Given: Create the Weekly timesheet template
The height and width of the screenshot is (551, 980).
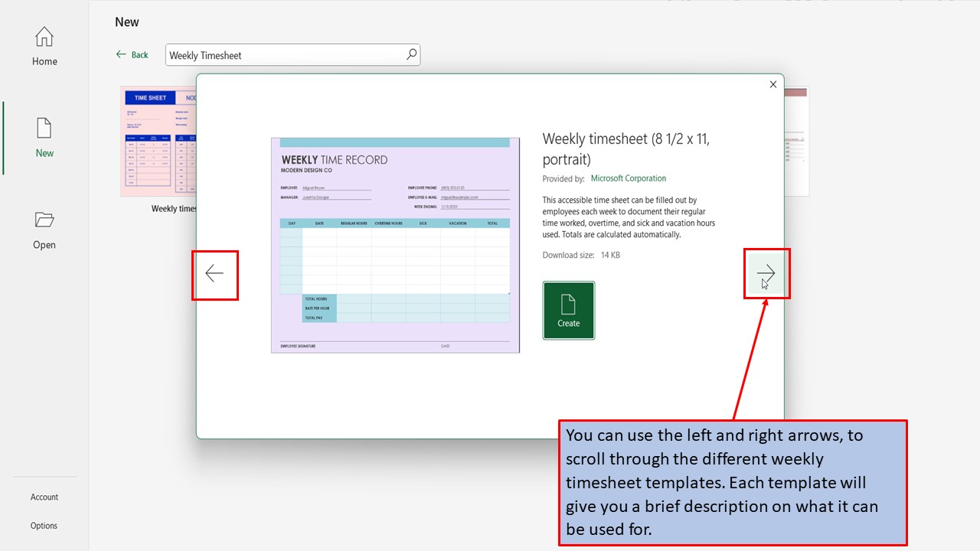Looking at the screenshot, I should click(x=568, y=310).
